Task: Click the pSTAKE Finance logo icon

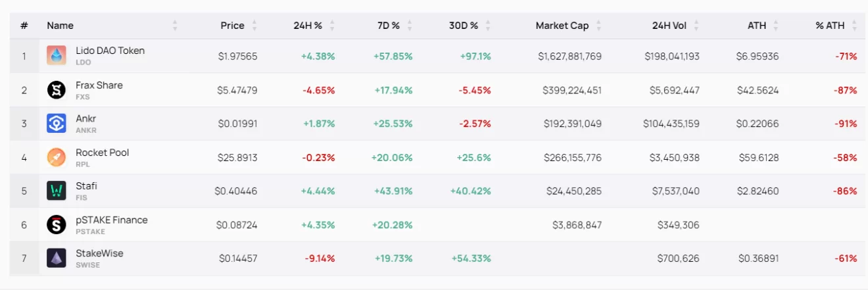Action: point(57,224)
